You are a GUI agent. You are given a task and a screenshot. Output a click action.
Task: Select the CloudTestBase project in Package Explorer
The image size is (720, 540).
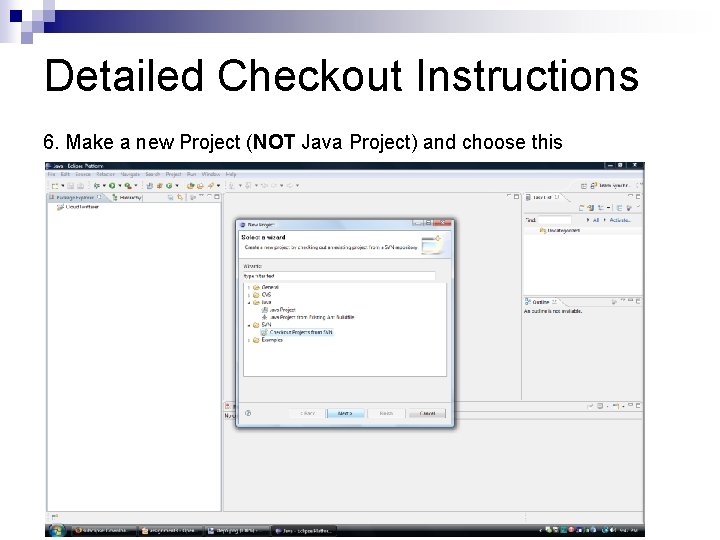tap(78, 207)
